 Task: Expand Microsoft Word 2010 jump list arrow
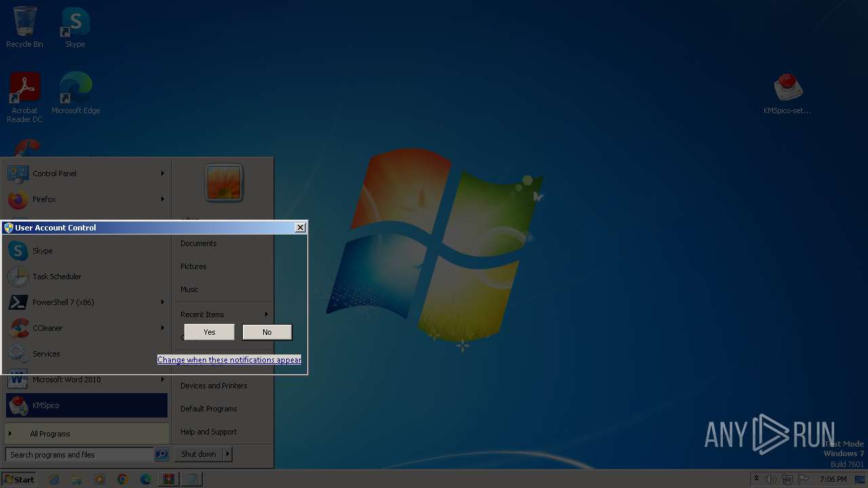(x=162, y=380)
